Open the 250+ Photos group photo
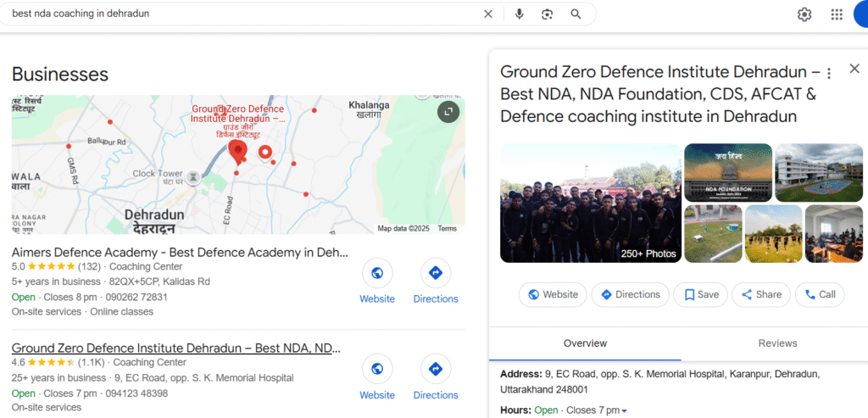The image size is (868, 418). tap(591, 203)
